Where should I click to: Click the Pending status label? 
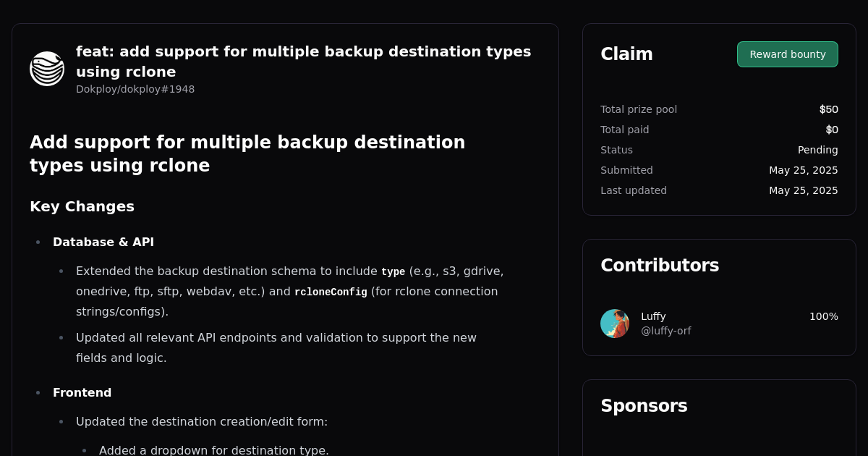click(817, 150)
